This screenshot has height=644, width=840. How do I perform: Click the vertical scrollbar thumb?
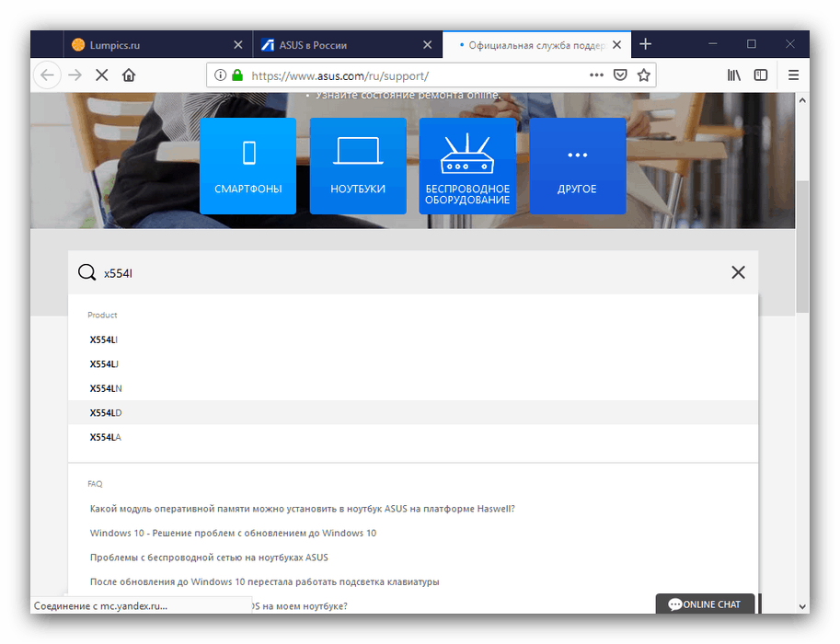(802, 247)
